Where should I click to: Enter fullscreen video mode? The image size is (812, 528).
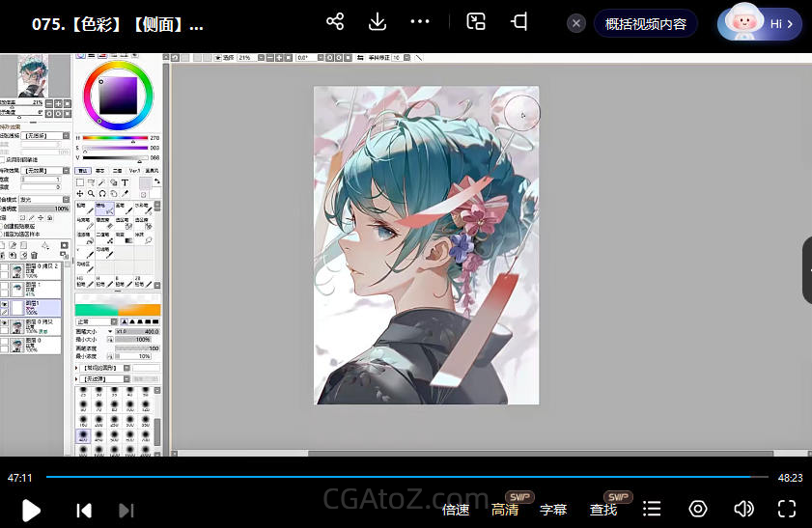(787, 509)
